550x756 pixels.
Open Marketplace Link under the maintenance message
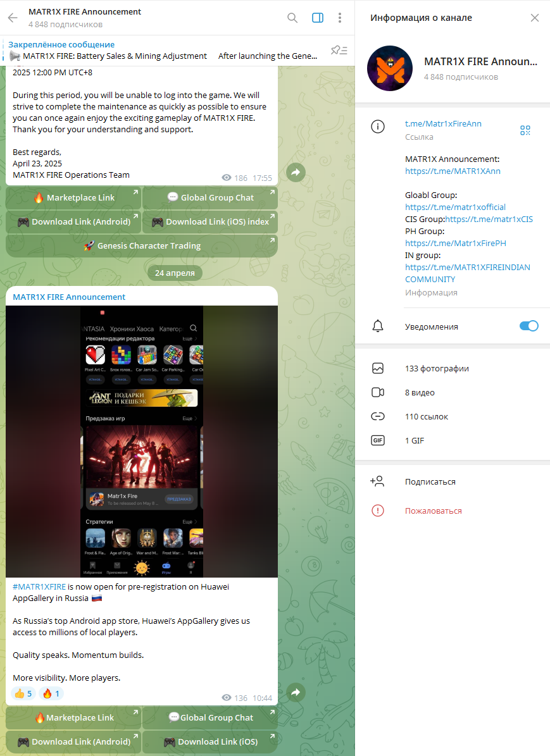(73, 197)
